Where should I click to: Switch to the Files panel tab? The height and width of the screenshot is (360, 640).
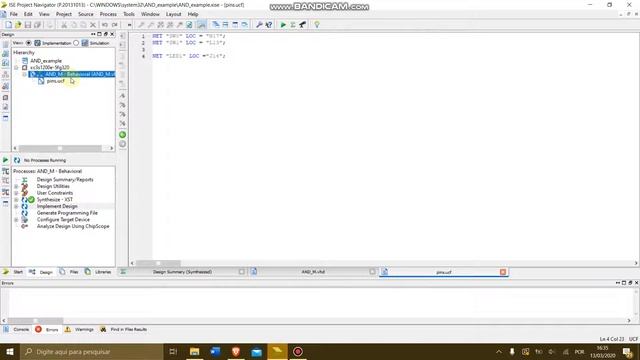point(69,272)
